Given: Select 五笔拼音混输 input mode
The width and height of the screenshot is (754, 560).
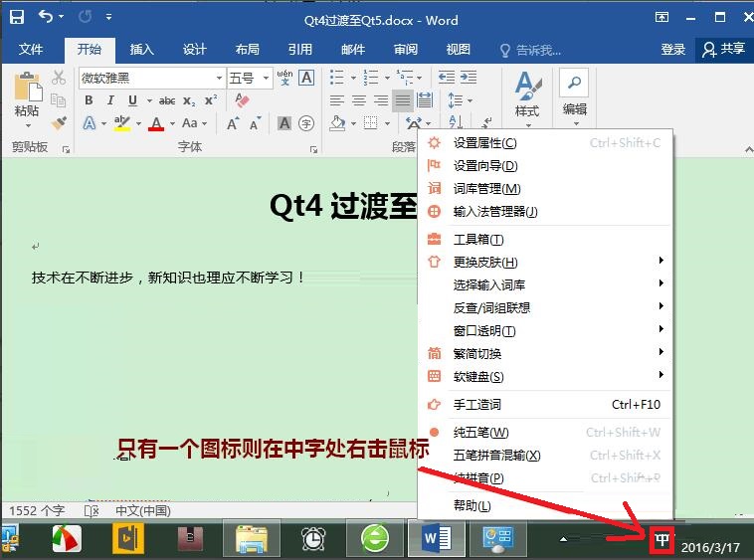Looking at the screenshot, I should click(x=545, y=456).
